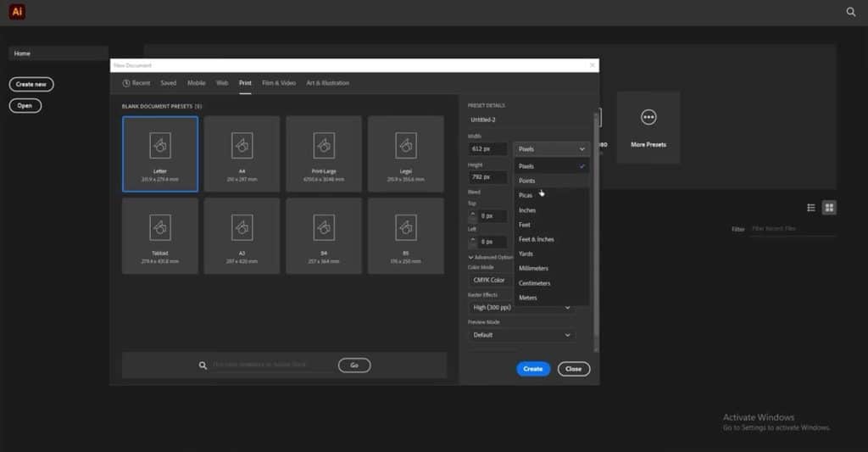
Task: Choose Feet from the units list
Action: [x=552, y=225]
